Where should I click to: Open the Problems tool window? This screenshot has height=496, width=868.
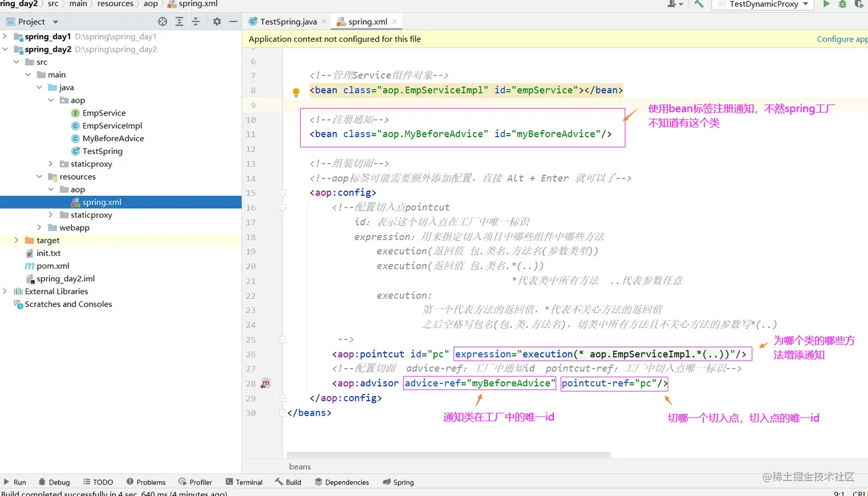point(146,482)
